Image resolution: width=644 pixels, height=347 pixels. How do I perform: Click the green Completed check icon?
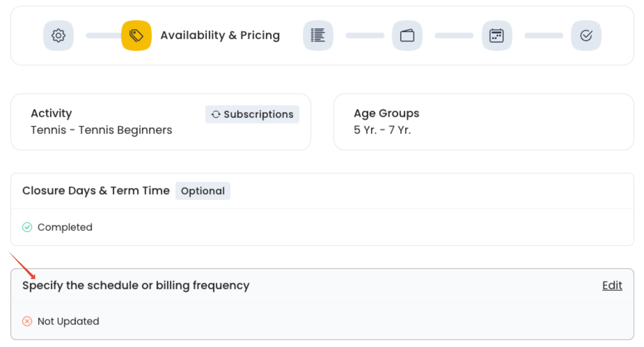point(27,227)
